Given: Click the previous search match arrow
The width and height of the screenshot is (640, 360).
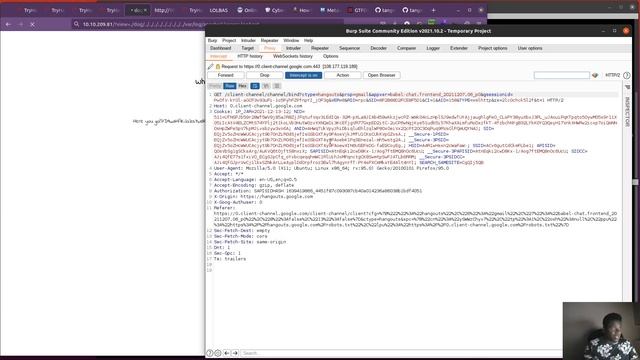Looking at the screenshot, I should point(227,353).
